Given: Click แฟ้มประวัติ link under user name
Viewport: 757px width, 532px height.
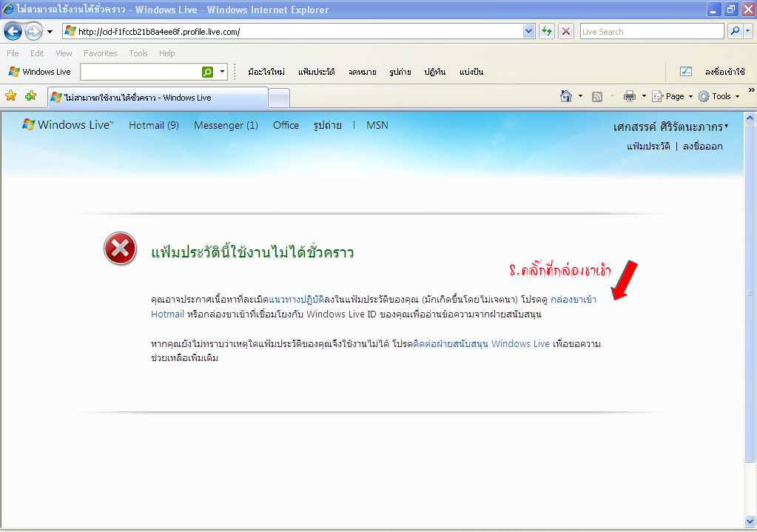Looking at the screenshot, I should coord(648,147).
